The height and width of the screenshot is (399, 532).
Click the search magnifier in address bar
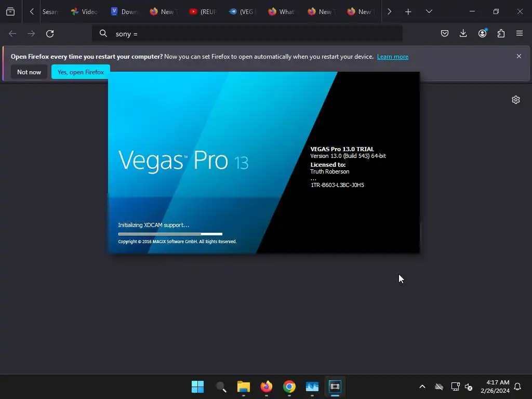103,33
